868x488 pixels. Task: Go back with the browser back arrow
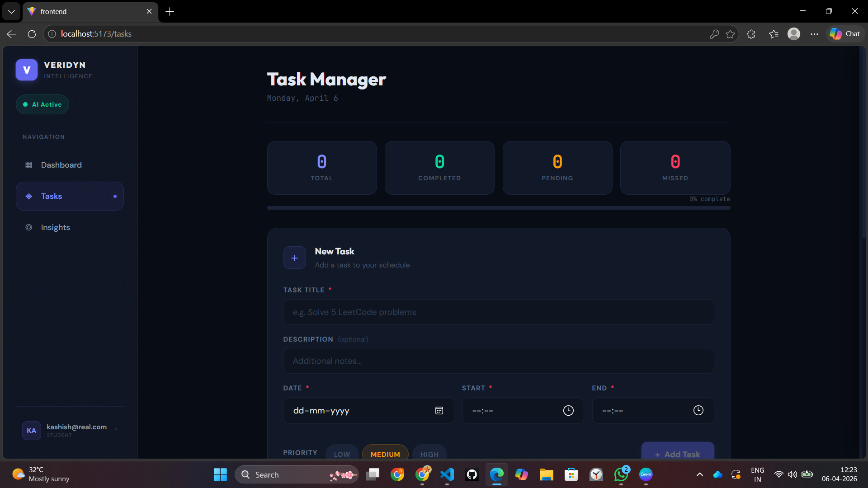tap(12, 34)
